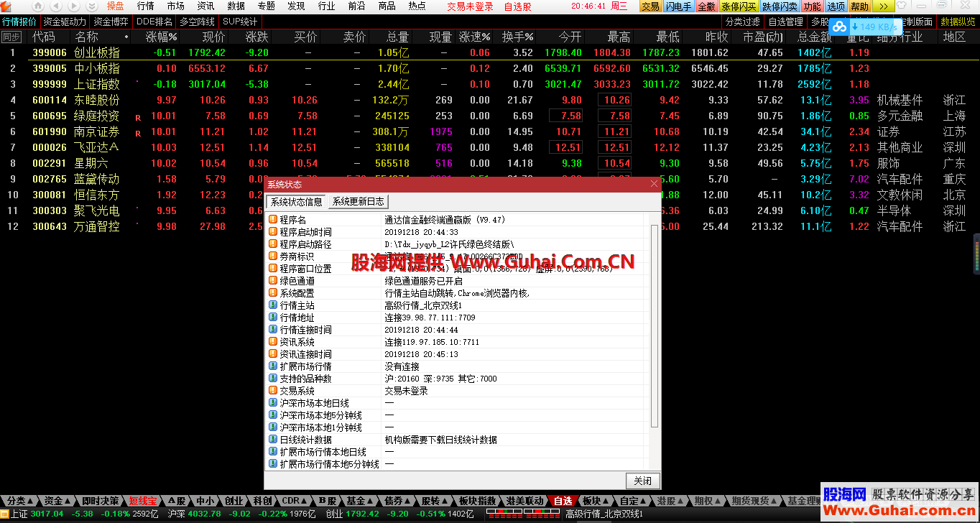Click the blue icon beside 扩展市场行情
980x523 pixels.
[273, 366]
